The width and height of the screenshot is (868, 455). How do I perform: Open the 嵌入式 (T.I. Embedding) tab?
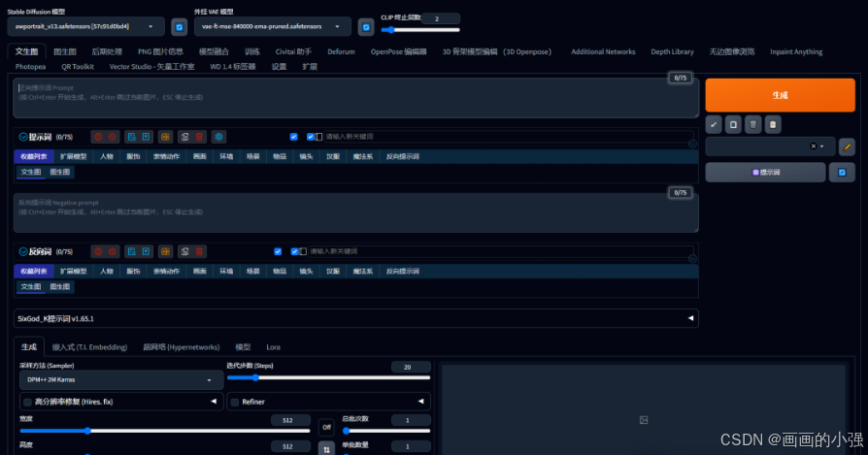pos(89,347)
